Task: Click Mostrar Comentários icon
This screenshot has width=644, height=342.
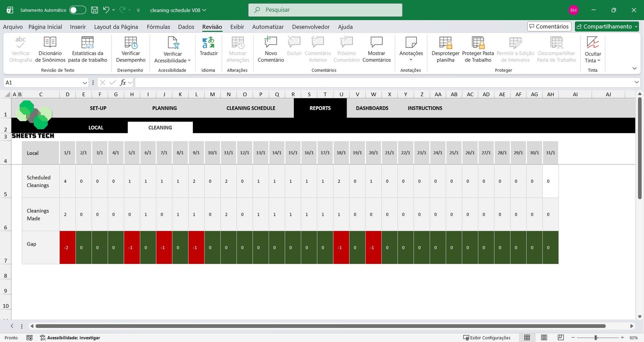Action: (x=376, y=43)
